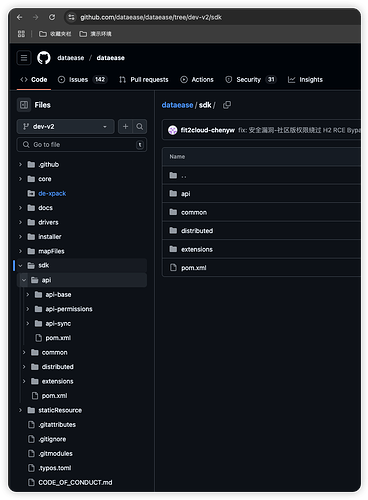Go to GitHub home via Octocat logo
This screenshot has width=368, height=500.
pos(44,58)
